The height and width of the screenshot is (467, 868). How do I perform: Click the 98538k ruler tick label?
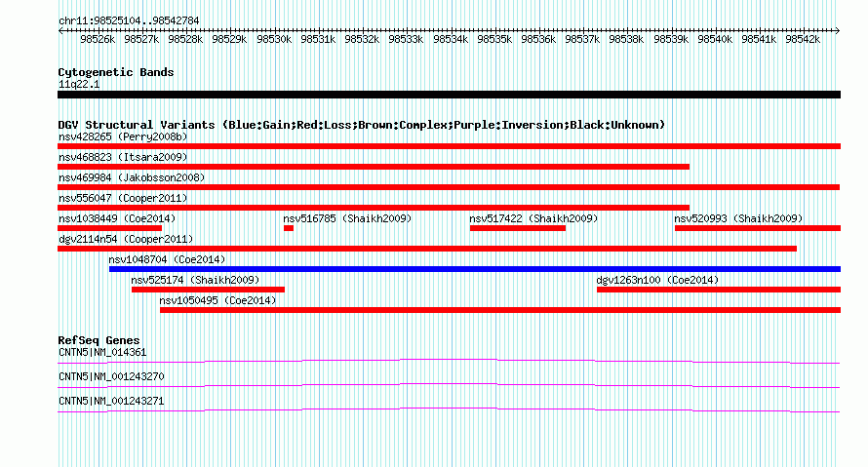[x=626, y=39]
